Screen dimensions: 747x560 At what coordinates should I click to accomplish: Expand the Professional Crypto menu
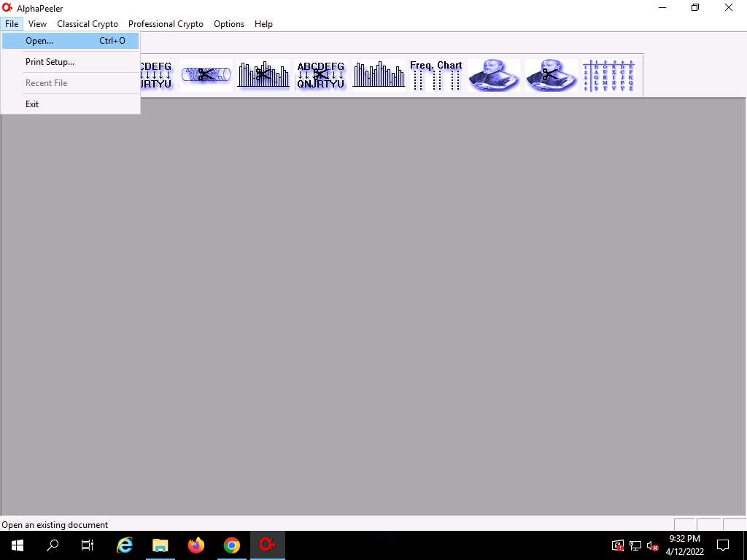click(x=166, y=24)
